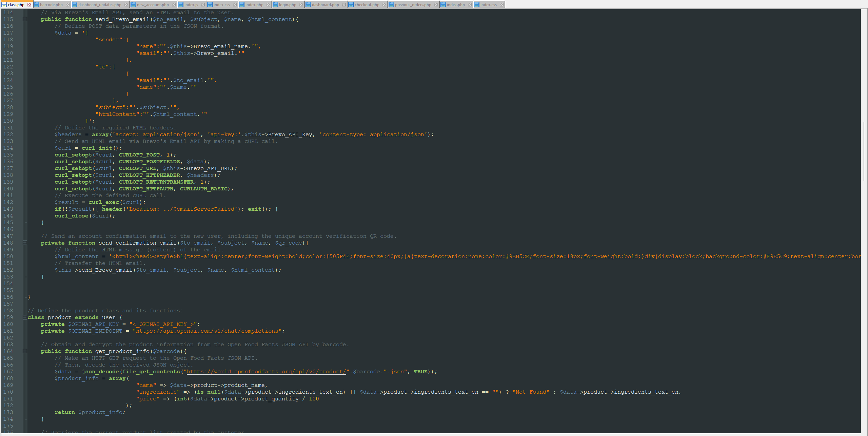Click the save icon on the new_account.php tab
The width and height of the screenshot is (868, 436).
pyautogui.click(x=134, y=4)
